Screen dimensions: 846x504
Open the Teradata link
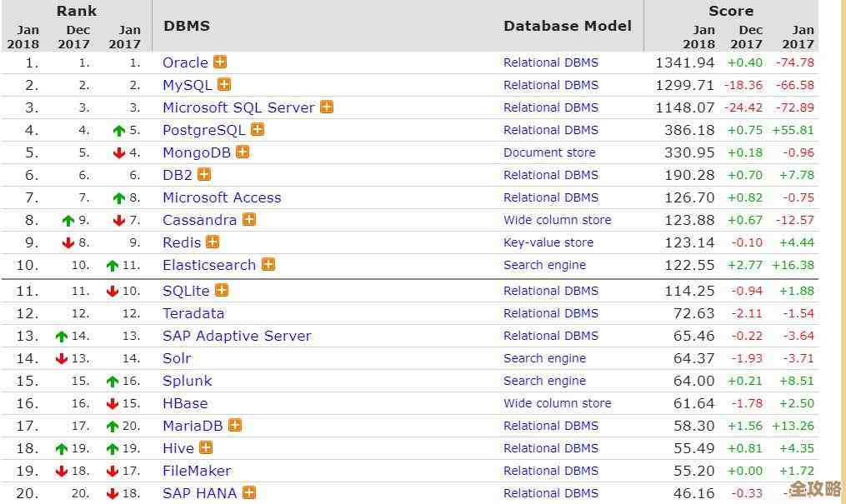193,313
